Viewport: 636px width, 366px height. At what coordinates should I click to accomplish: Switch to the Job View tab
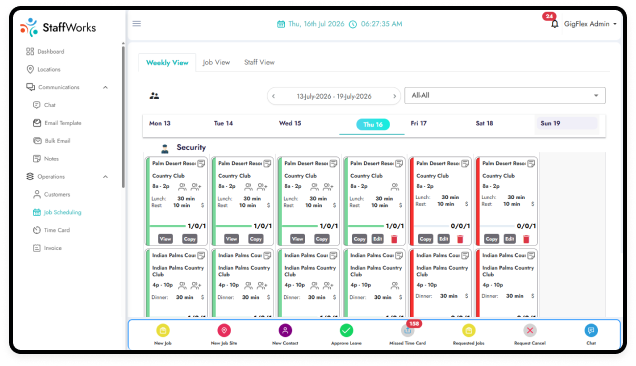tap(216, 62)
